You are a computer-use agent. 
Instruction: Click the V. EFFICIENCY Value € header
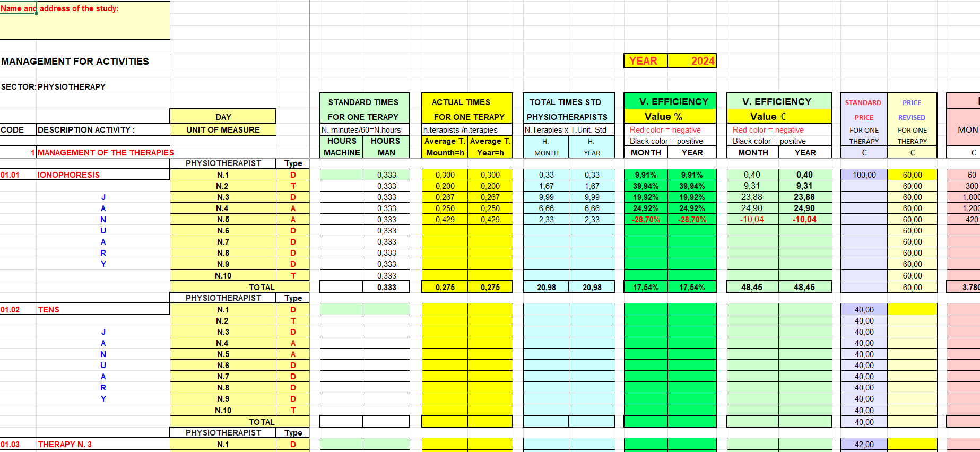pyautogui.click(x=779, y=108)
